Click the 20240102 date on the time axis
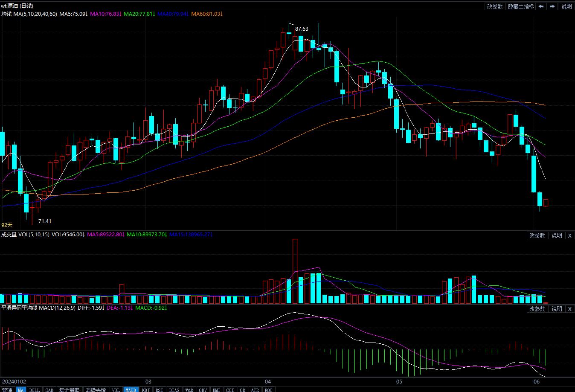This screenshot has width=575, height=392. (x=14, y=381)
